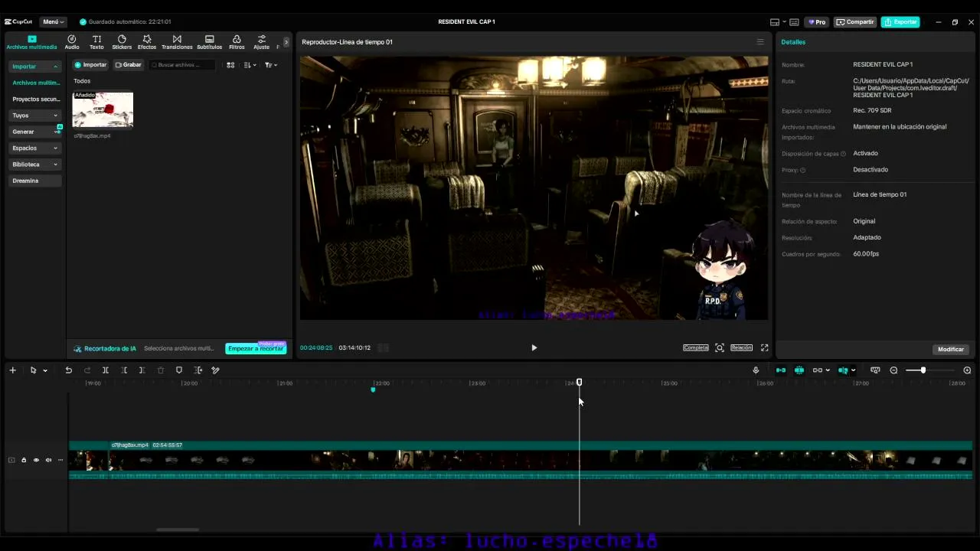Open the Audio tab
Image resolution: width=980 pixels, height=551 pixels.
[x=71, y=42]
